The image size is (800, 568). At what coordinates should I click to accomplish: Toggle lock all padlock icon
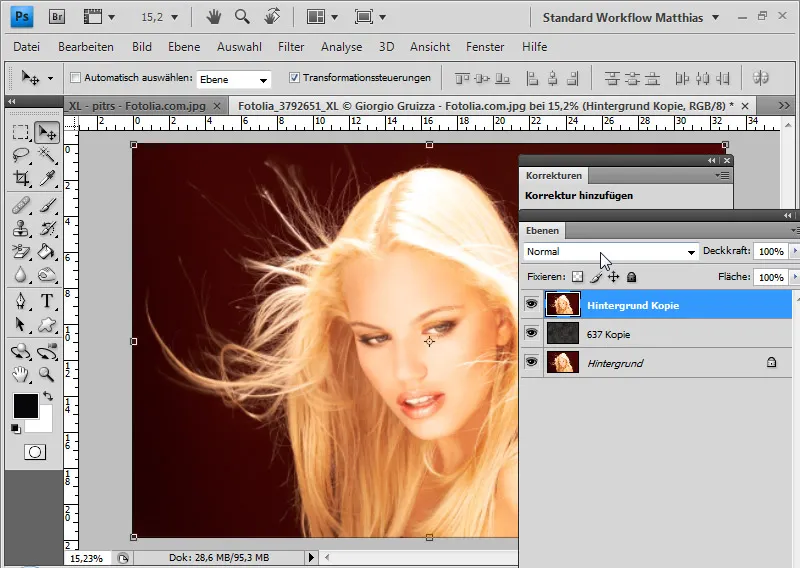pyautogui.click(x=632, y=277)
